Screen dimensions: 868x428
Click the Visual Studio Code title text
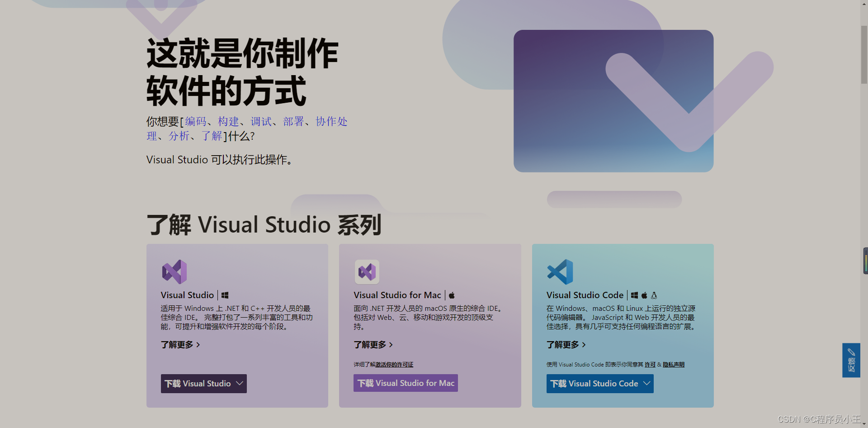[x=585, y=295]
